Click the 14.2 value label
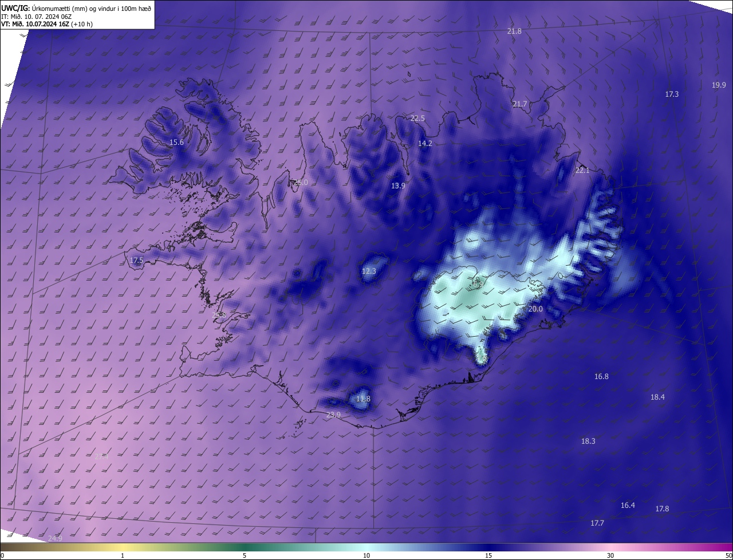The width and height of the screenshot is (733, 560). (425, 143)
